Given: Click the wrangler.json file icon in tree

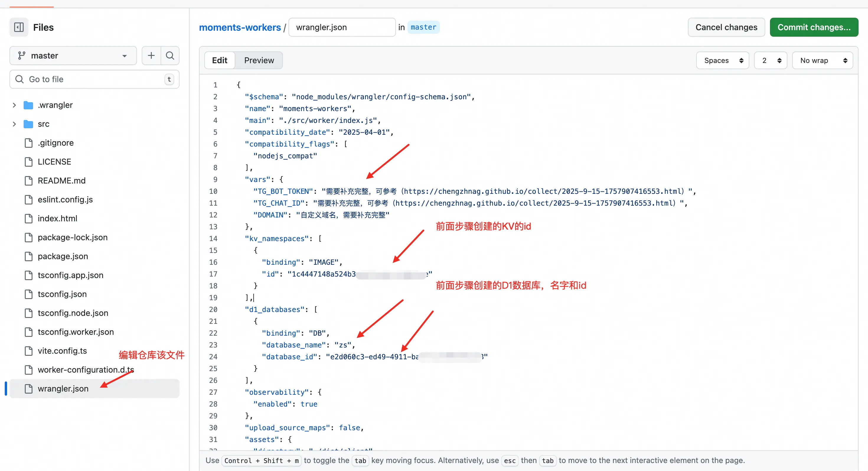Looking at the screenshot, I should click(x=29, y=388).
